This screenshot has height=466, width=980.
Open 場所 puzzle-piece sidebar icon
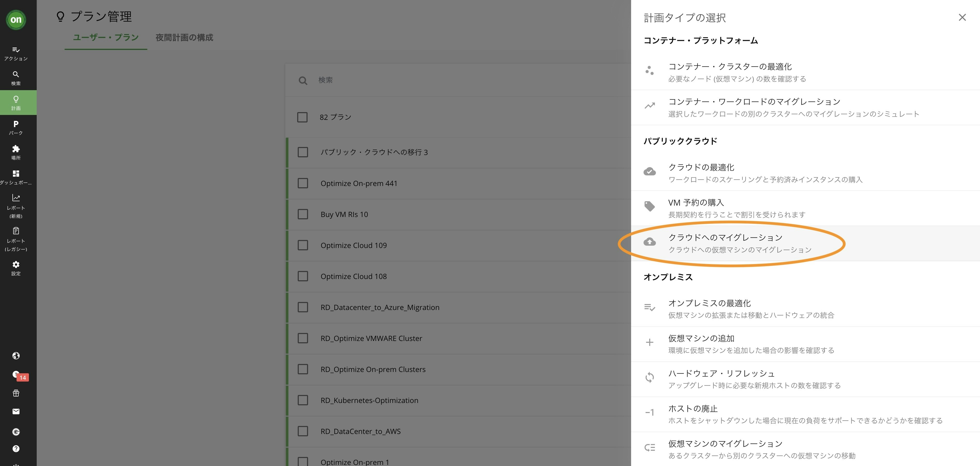coord(16,152)
